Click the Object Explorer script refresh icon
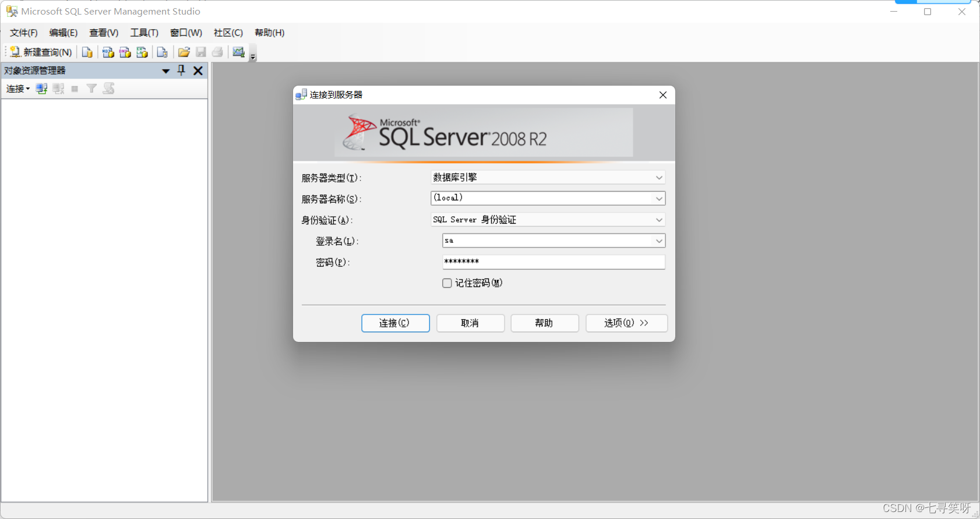The image size is (980, 519). point(108,89)
